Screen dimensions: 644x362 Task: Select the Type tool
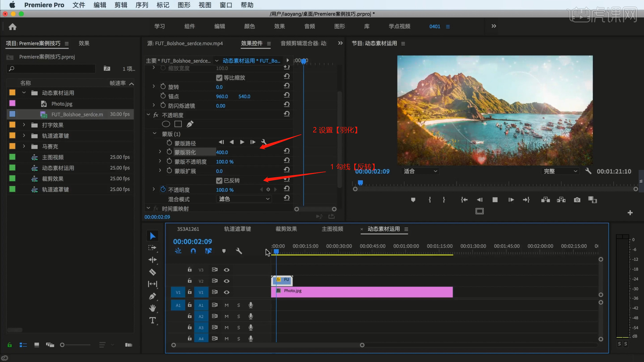click(153, 320)
